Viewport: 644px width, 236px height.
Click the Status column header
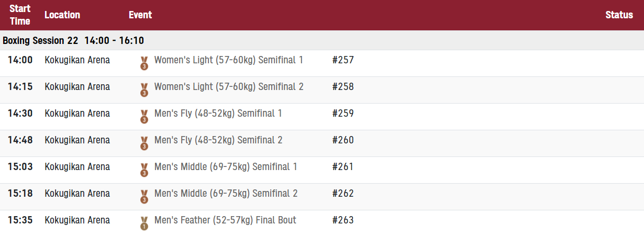[x=619, y=15]
